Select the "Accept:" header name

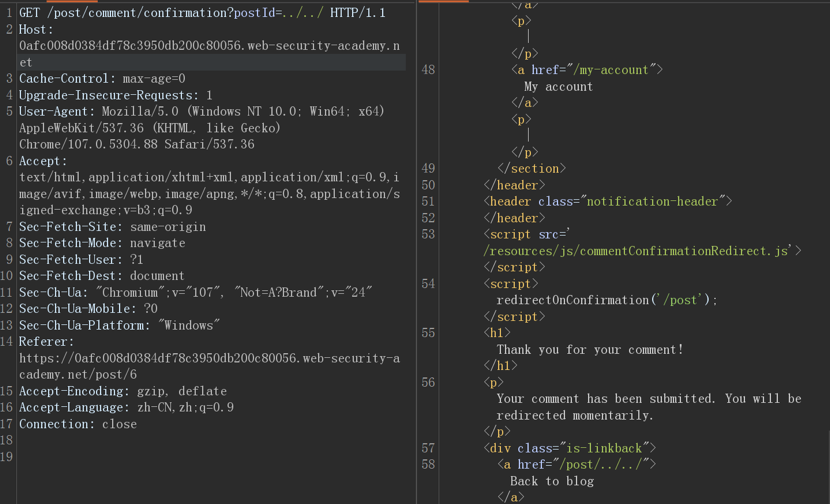(x=43, y=161)
